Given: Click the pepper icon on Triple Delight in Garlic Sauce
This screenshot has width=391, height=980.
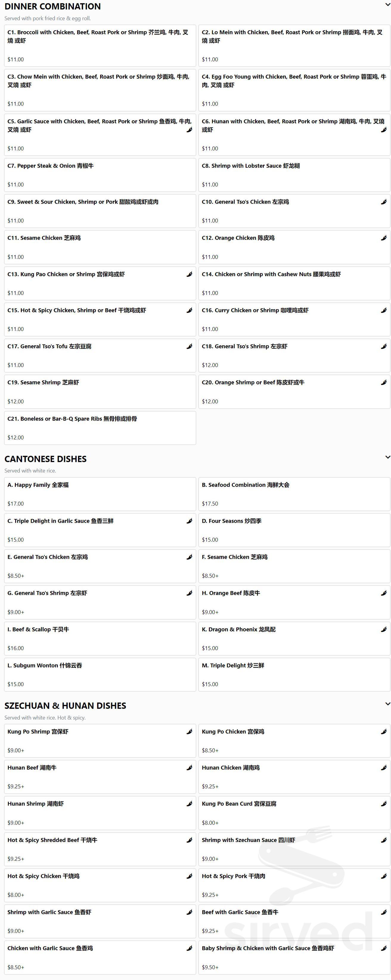Looking at the screenshot, I should [x=189, y=521].
